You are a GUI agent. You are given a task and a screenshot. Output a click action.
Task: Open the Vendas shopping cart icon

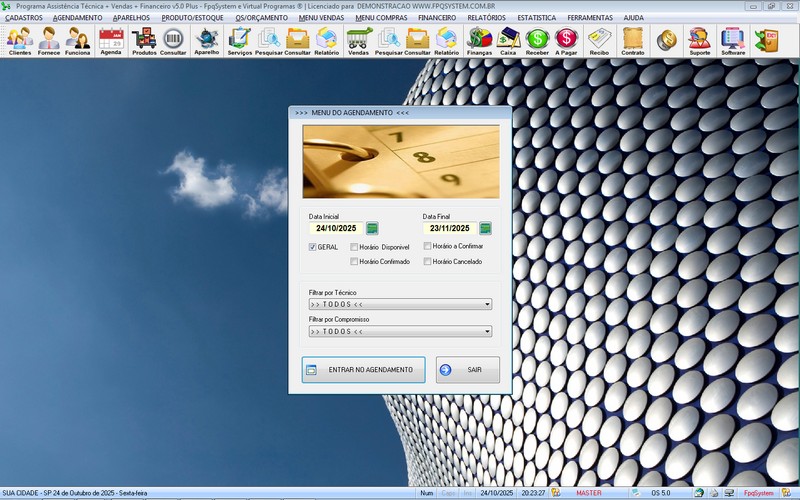click(x=359, y=41)
